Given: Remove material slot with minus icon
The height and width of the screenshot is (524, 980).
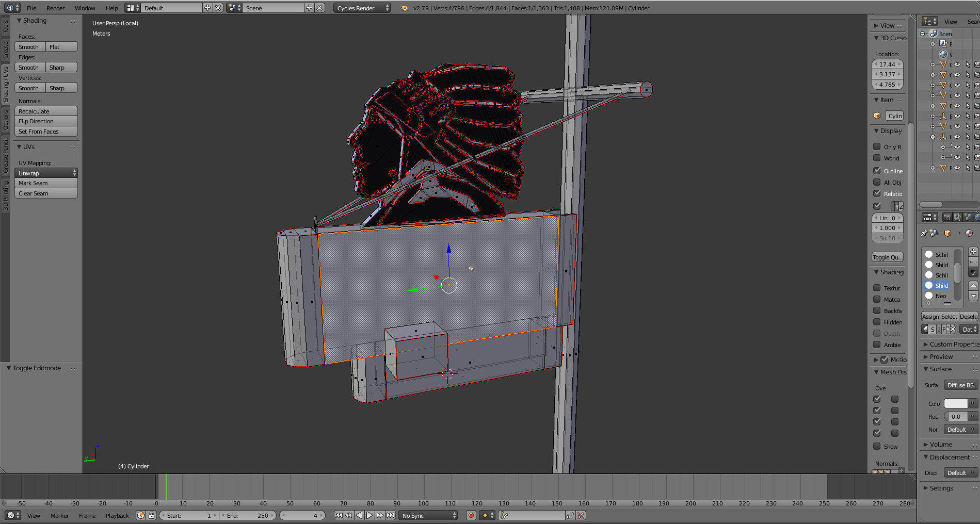Looking at the screenshot, I should [973, 262].
